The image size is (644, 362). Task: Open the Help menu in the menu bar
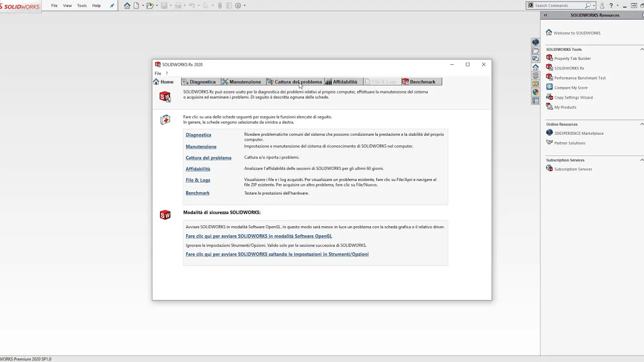click(97, 6)
